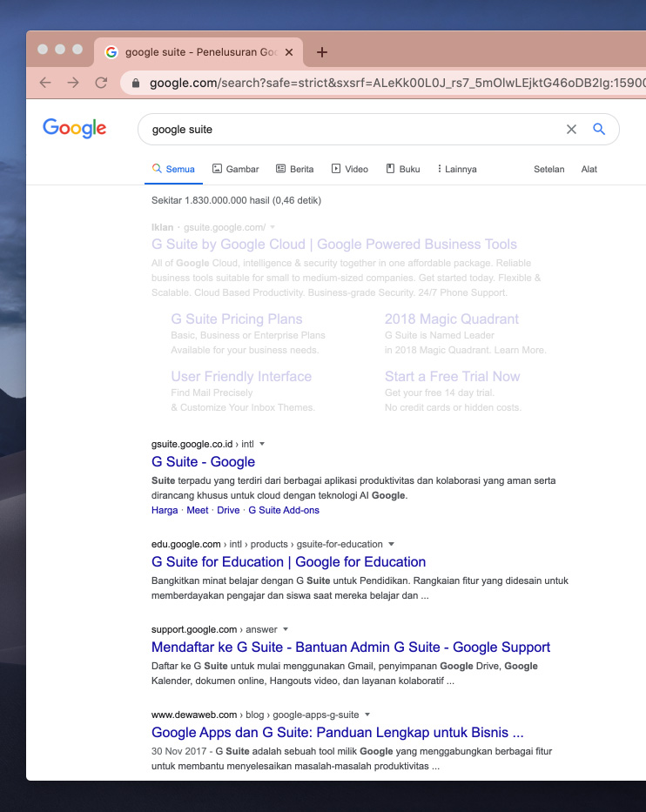Viewport: 646px width, 812px height.
Task: Click the address bar URL
Action: [x=397, y=83]
